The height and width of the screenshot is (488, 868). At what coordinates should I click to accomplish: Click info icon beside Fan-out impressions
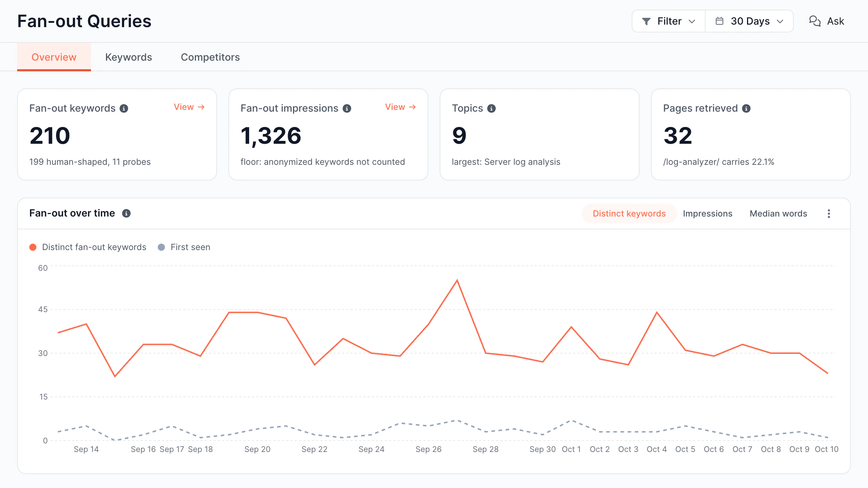(347, 108)
